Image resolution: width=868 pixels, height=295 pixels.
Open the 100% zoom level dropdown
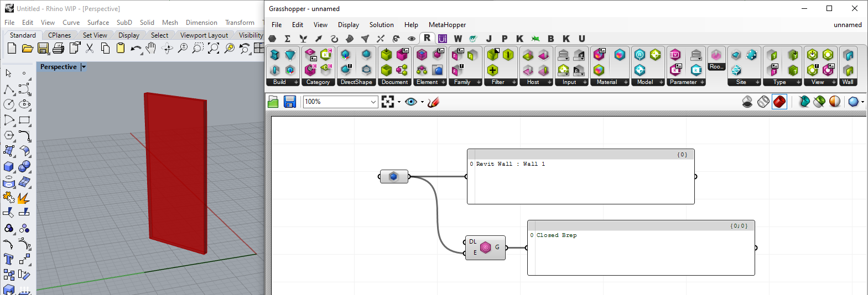click(373, 102)
